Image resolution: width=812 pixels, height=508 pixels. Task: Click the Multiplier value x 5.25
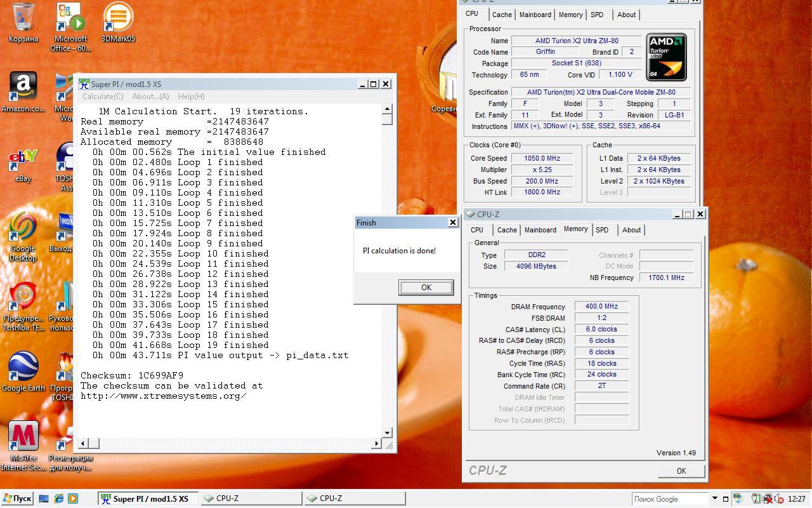tap(542, 170)
